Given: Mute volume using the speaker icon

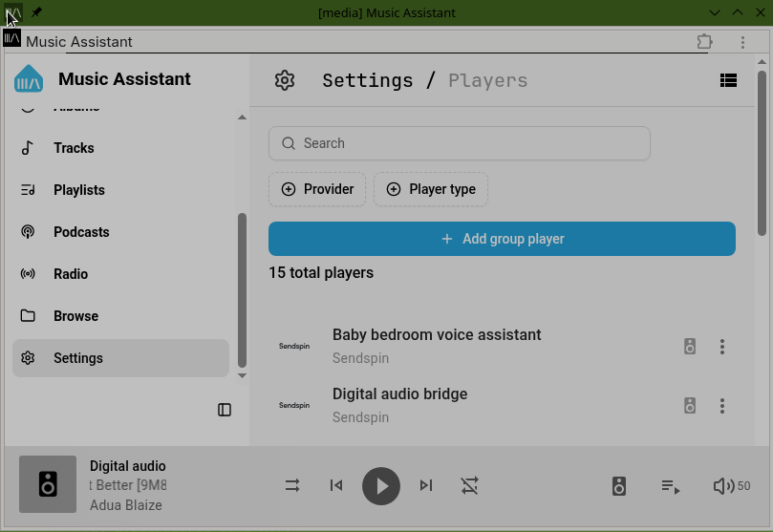Looking at the screenshot, I should click(x=723, y=486).
